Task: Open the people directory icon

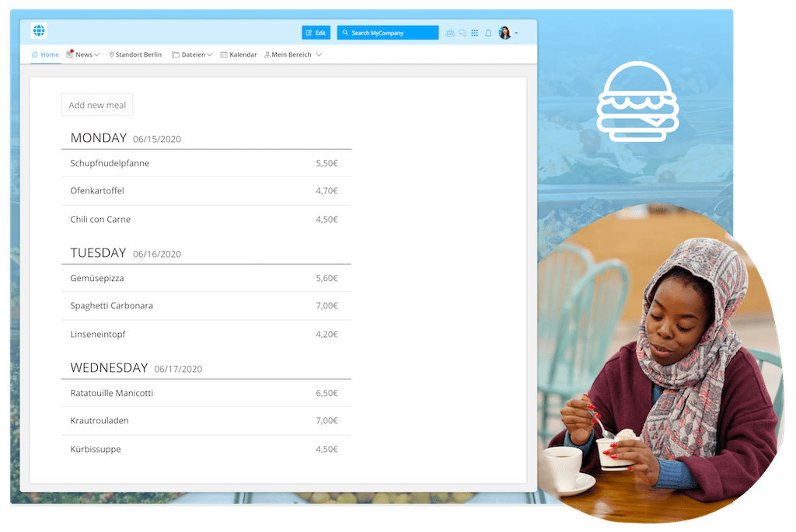Action: click(x=449, y=33)
